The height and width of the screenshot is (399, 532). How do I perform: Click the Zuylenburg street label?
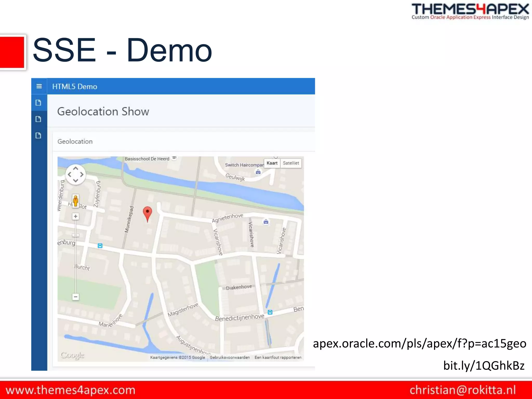coord(97,194)
